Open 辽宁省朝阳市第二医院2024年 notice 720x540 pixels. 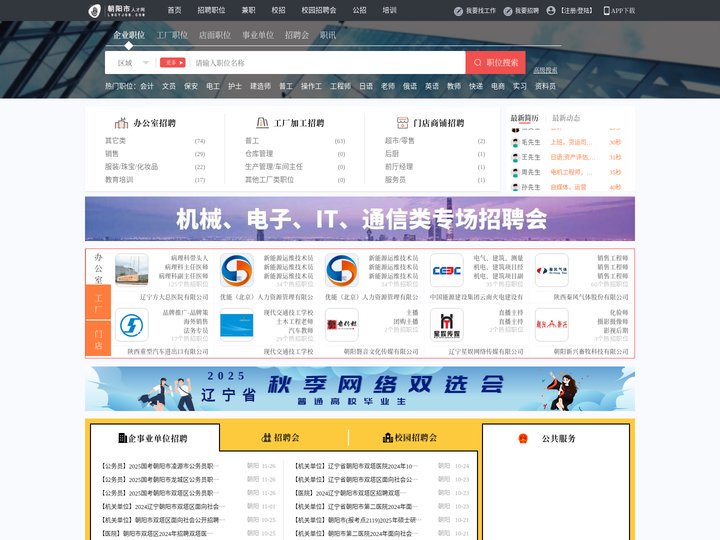tap(356, 506)
